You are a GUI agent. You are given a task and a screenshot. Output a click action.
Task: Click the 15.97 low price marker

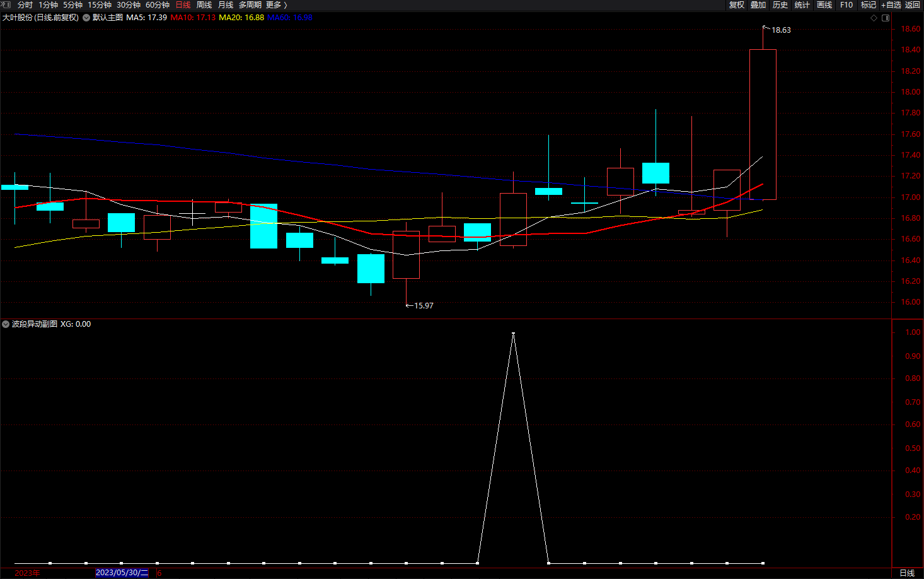point(424,306)
